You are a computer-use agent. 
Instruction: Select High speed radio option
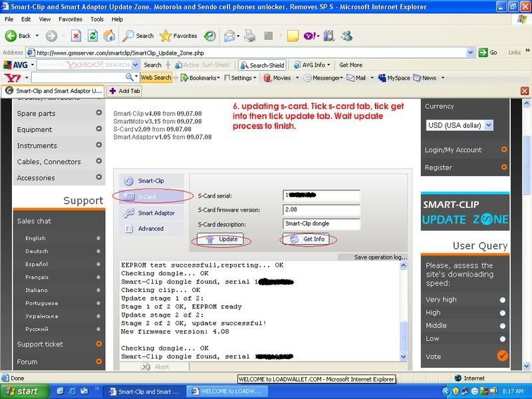[x=503, y=313]
